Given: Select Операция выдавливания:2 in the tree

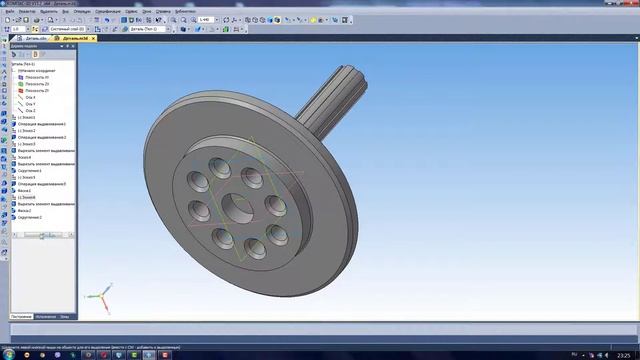Looking at the screenshot, I should (42, 138).
